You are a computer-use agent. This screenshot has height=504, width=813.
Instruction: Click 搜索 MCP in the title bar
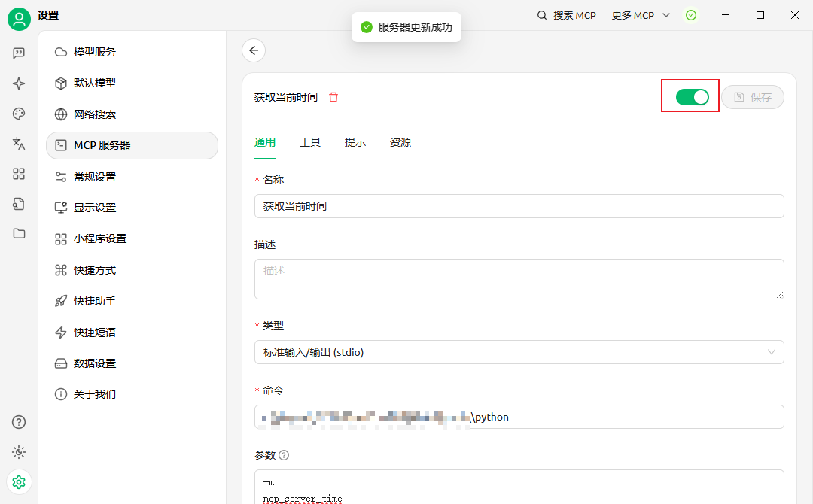point(574,15)
